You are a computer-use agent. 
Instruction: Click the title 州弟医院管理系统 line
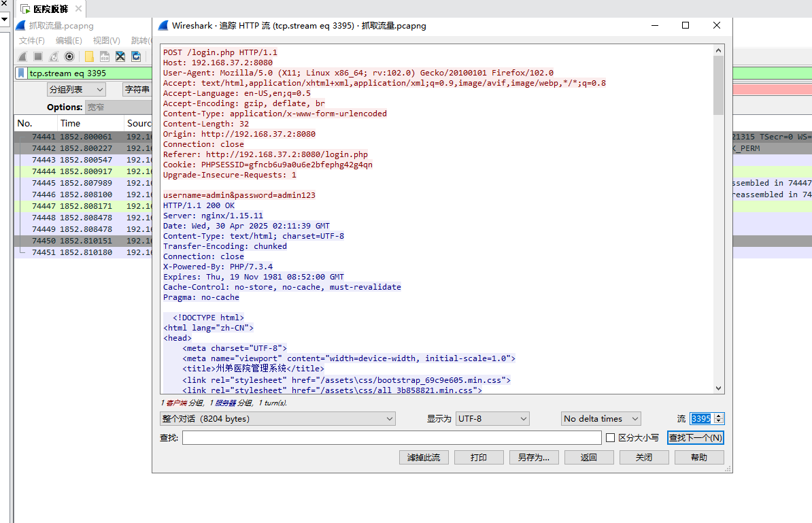click(x=253, y=369)
